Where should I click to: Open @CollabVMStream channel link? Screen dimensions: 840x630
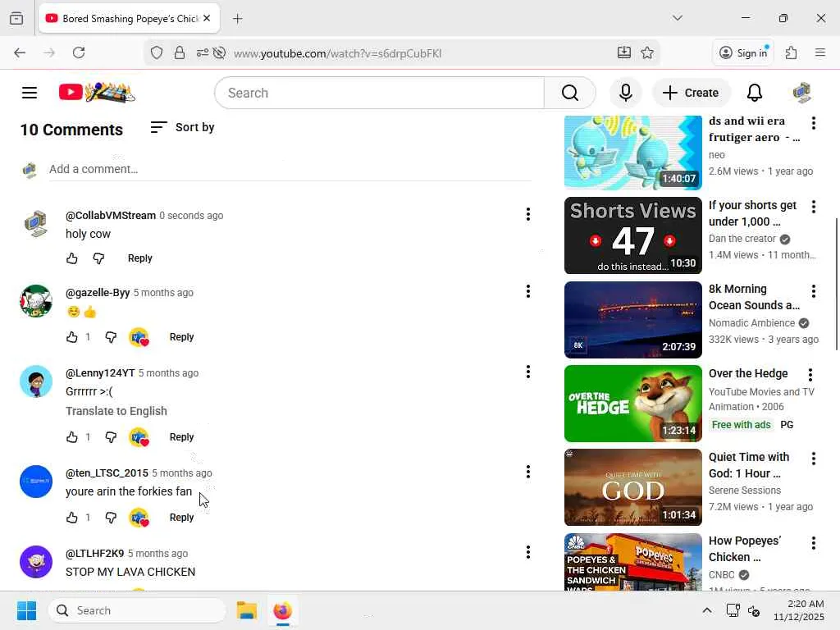(111, 216)
